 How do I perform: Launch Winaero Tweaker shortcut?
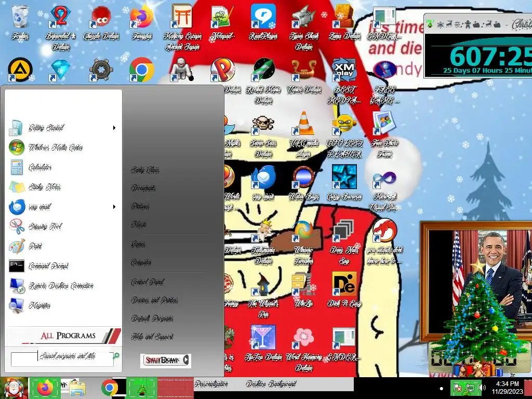coord(303,242)
